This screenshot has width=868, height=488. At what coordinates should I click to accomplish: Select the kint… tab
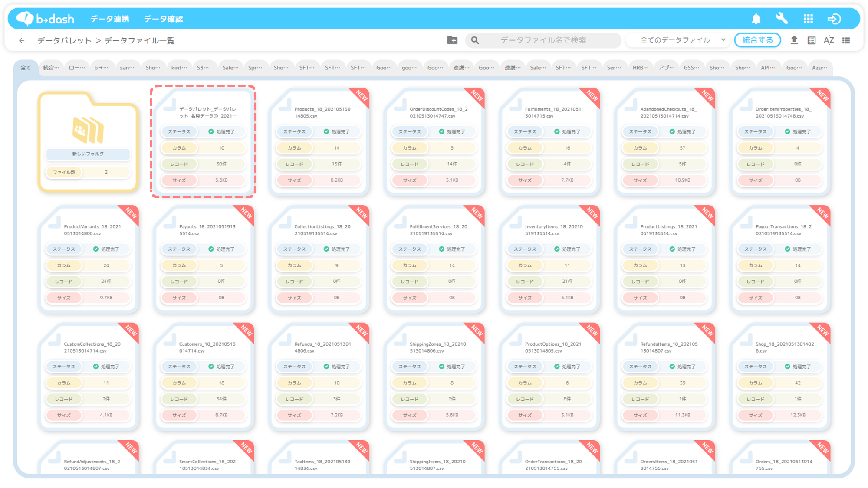[x=179, y=67]
